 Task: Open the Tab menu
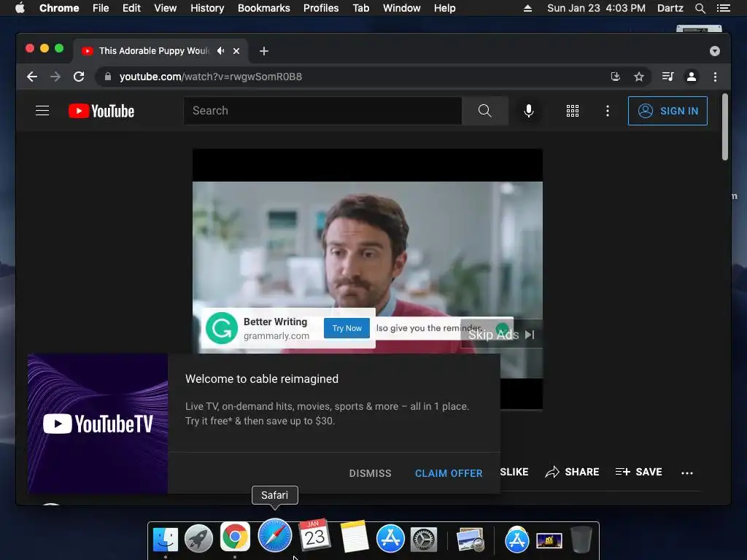tap(360, 8)
